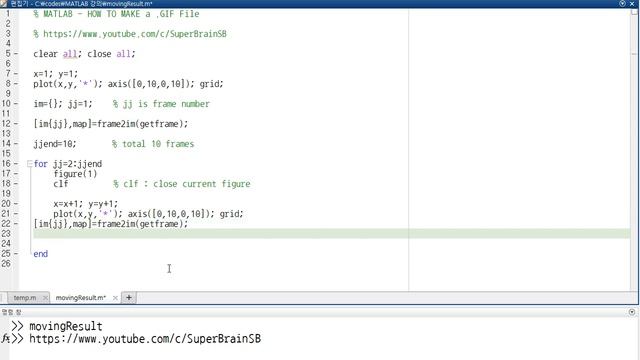The image size is (640, 360).
Task: Set breakpoint on line 12 dash
Action: coord(16,124)
